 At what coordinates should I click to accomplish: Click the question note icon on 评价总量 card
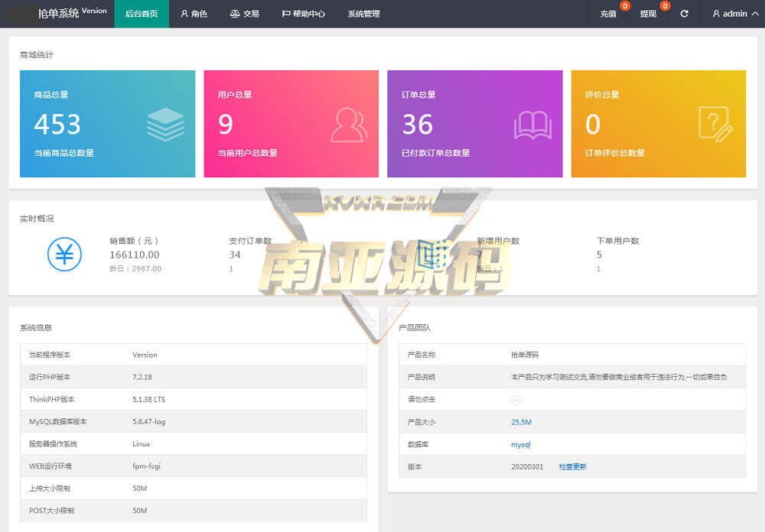pyautogui.click(x=715, y=124)
